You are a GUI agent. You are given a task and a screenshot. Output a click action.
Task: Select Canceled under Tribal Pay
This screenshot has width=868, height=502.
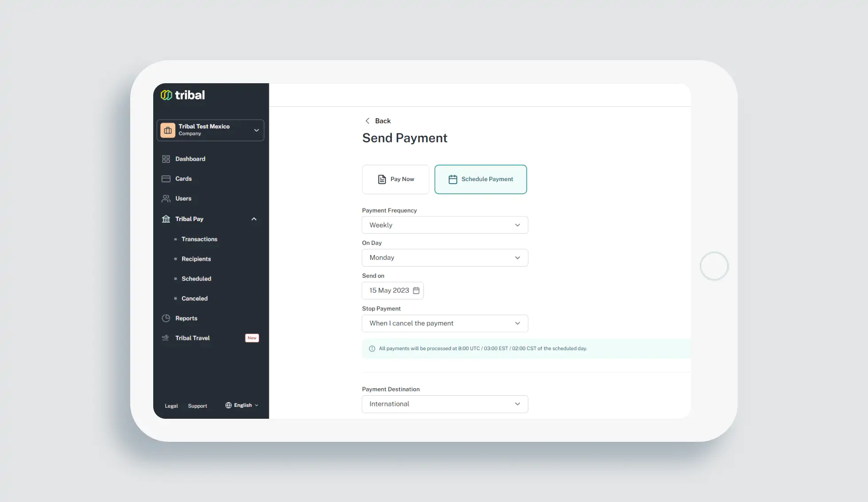pos(194,298)
